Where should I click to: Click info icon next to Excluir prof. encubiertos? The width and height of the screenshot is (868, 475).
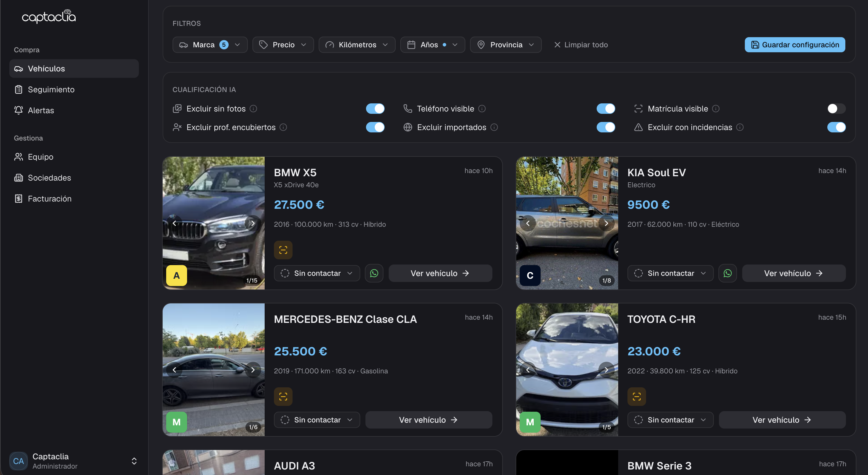click(x=284, y=127)
